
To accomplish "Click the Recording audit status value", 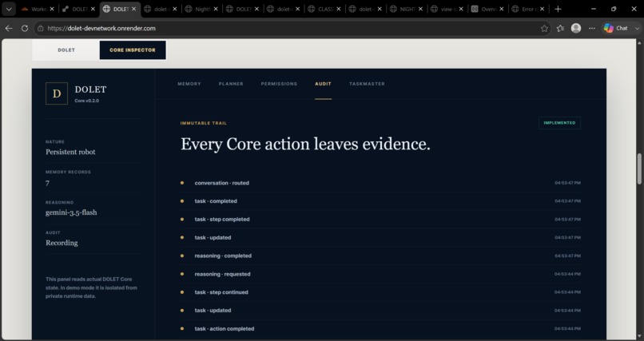I will [x=62, y=243].
